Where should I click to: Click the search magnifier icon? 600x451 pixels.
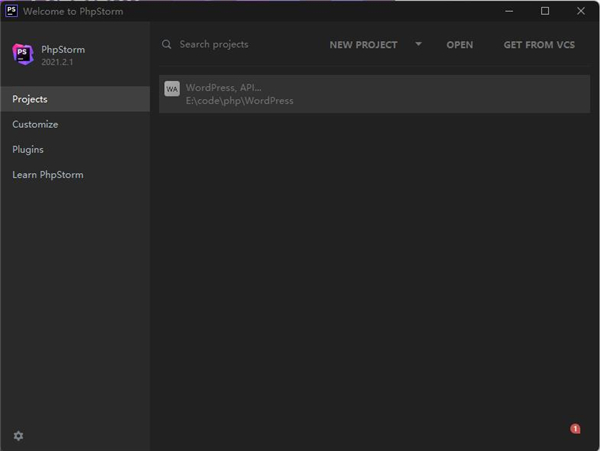[166, 44]
